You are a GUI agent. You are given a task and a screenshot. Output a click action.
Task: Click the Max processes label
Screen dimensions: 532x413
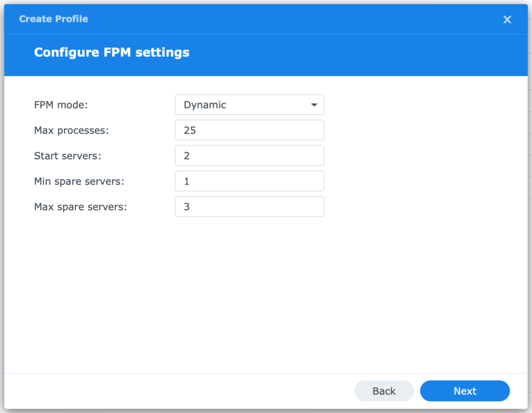pos(71,130)
